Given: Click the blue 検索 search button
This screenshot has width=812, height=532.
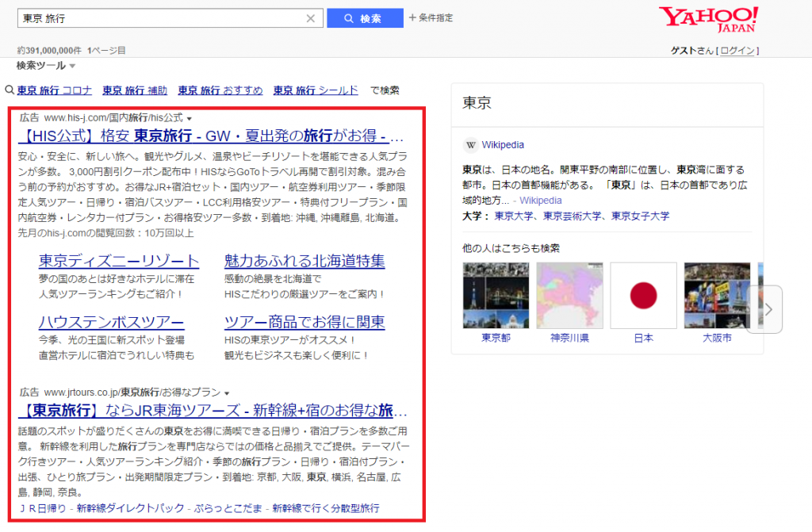Looking at the screenshot, I should 365,18.
